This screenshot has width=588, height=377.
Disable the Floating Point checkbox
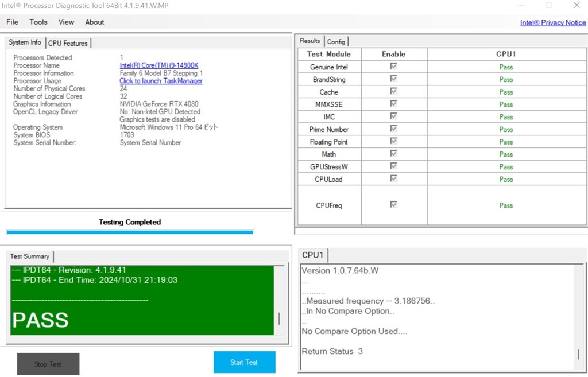[x=394, y=141]
